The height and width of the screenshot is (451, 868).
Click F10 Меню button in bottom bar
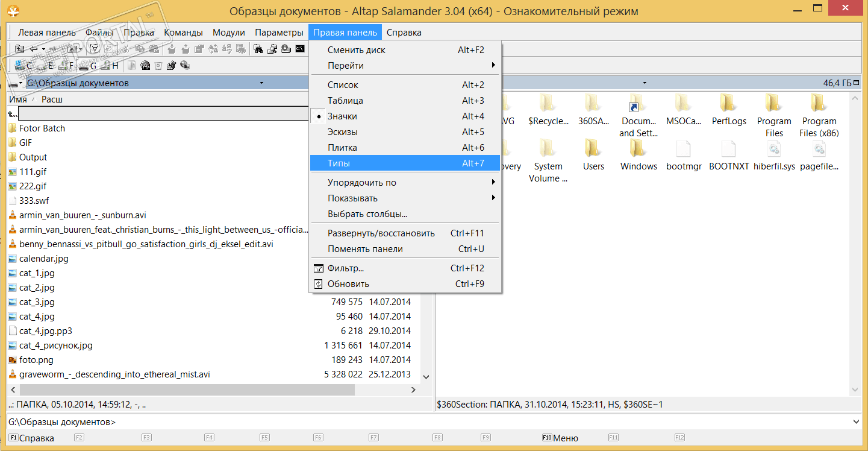[560, 438]
